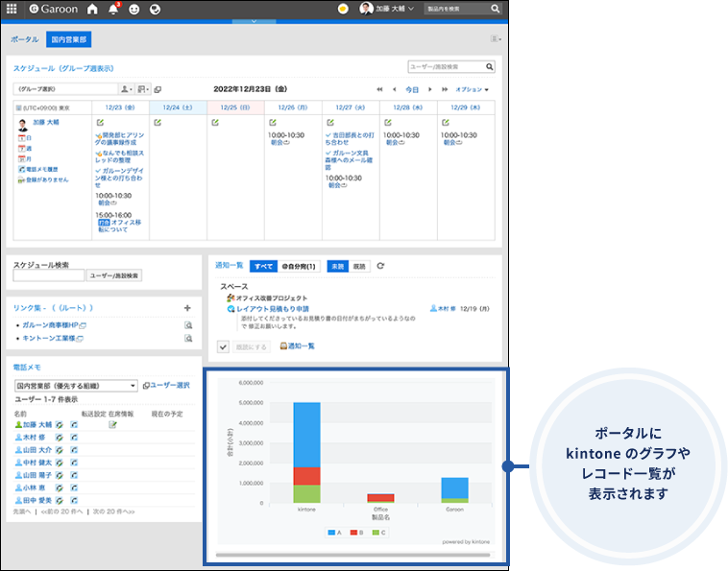Image resolution: width=728 pixels, height=571 pixels.
Task: Open the ユーザー選択 link
Action: click(x=170, y=386)
